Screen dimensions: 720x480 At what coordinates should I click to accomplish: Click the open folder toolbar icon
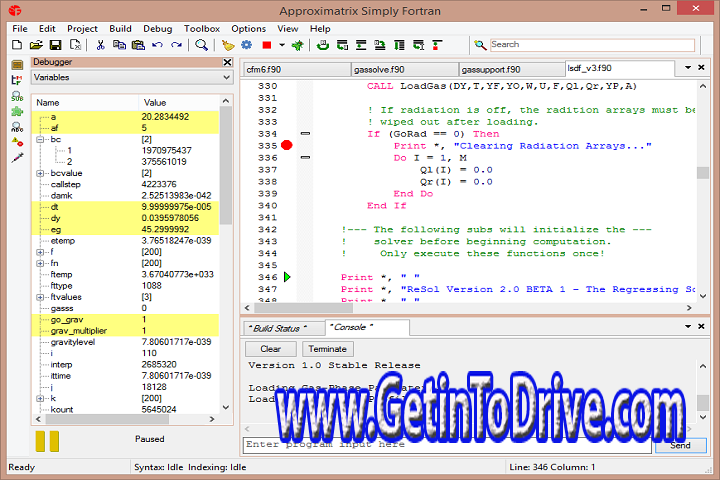click(36, 45)
